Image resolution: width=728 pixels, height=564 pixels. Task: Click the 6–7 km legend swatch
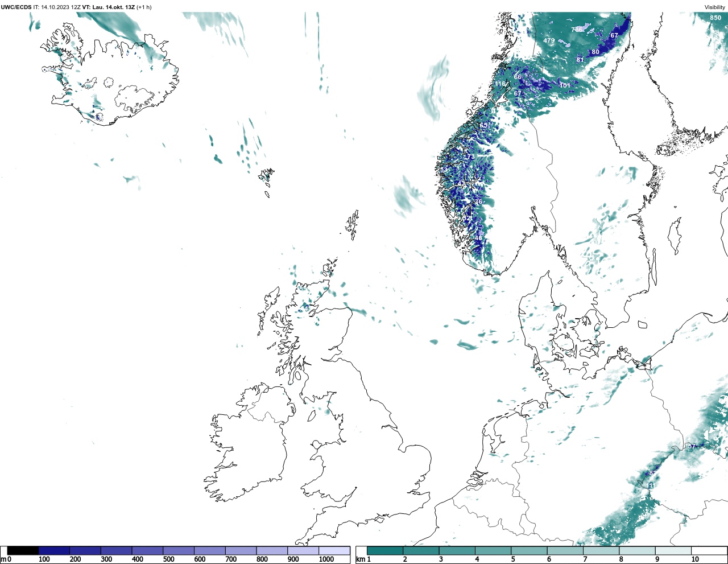tap(565, 551)
